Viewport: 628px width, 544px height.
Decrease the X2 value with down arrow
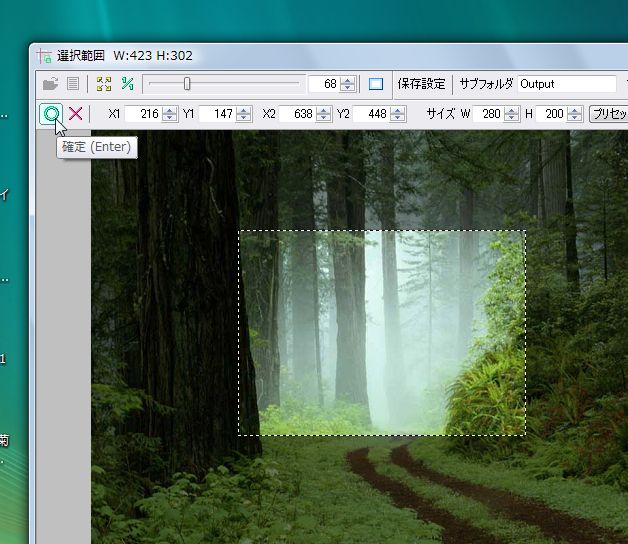pos(324,118)
